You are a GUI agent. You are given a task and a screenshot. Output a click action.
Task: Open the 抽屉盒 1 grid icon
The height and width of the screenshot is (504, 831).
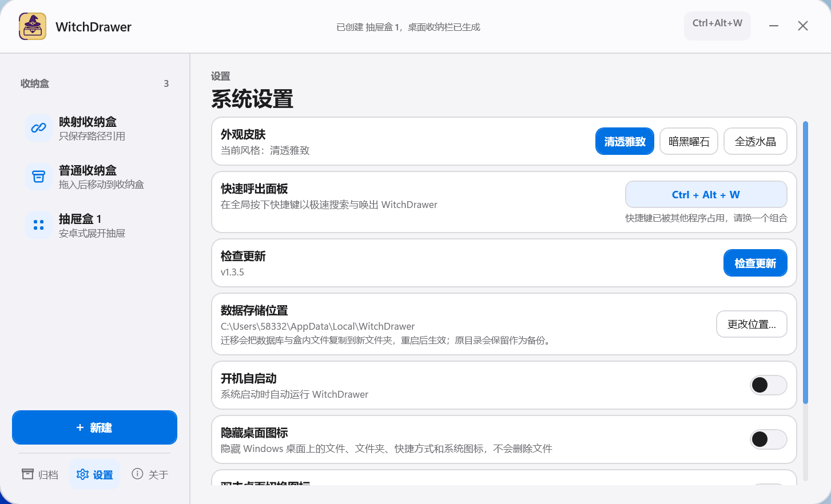(x=38, y=225)
